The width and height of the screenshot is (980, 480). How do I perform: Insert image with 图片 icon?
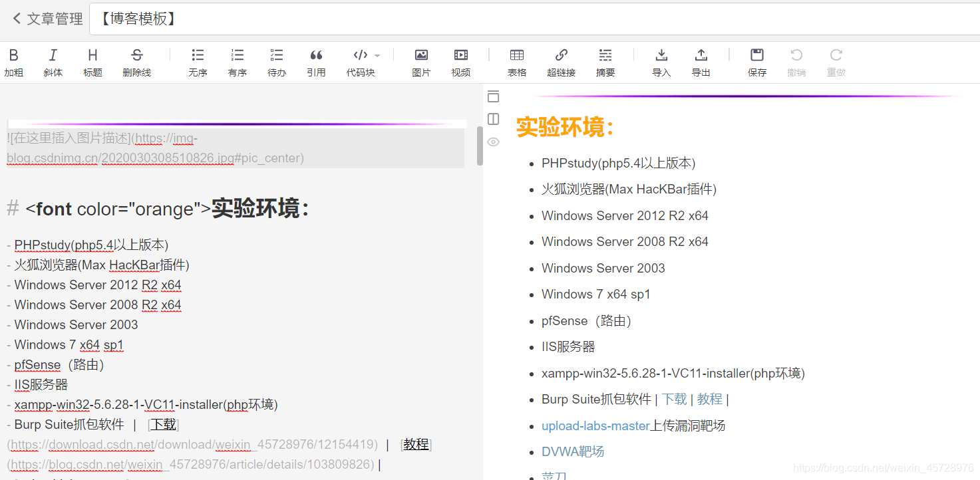(421, 63)
